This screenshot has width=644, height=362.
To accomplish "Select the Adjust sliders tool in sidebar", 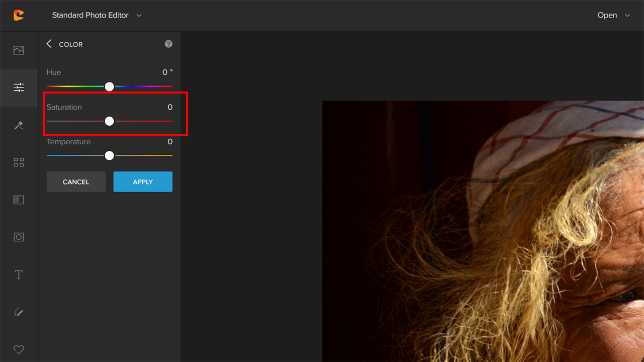I will click(19, 87).
